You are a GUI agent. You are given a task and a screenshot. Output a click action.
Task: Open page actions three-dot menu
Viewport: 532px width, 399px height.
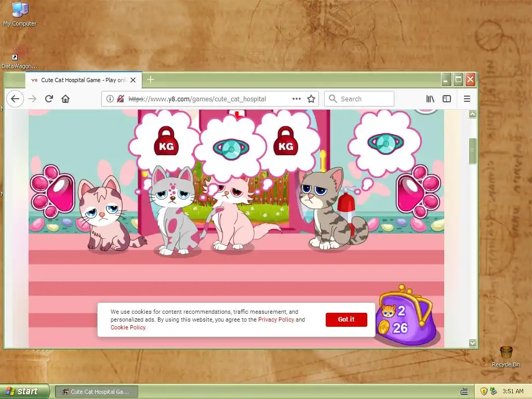click(297, 99)
